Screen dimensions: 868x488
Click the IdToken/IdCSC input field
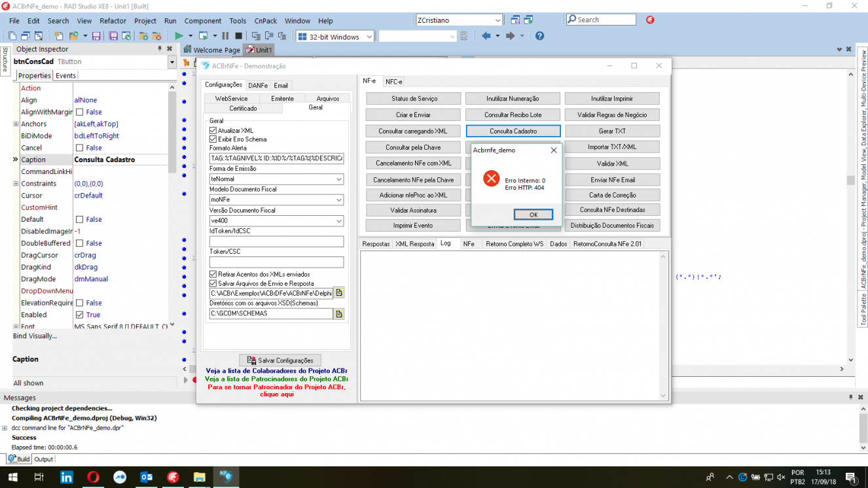pos(276,242)
